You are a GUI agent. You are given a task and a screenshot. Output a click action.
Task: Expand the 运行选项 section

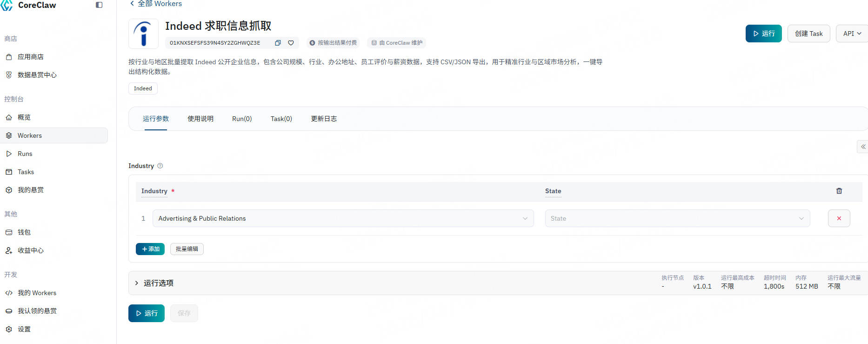158,283
